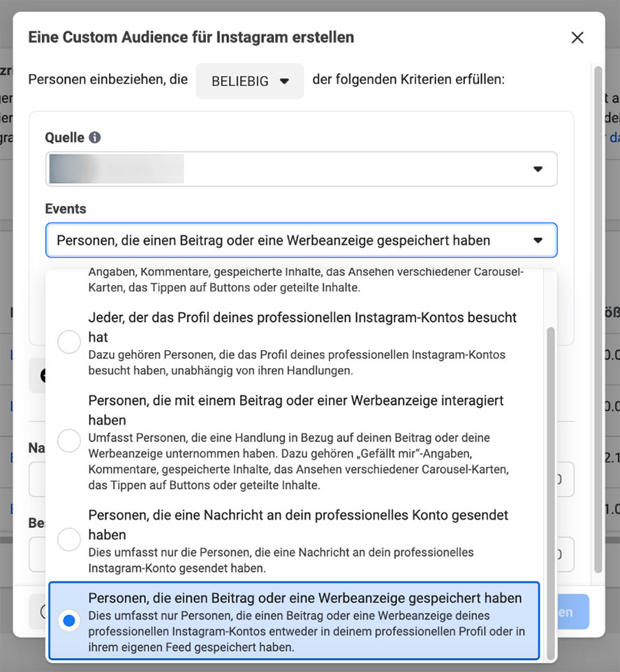
Task: Click description 'Dies umfasst nur die Personen, die eine Nachricht'
Action: [x=281, y=560]
